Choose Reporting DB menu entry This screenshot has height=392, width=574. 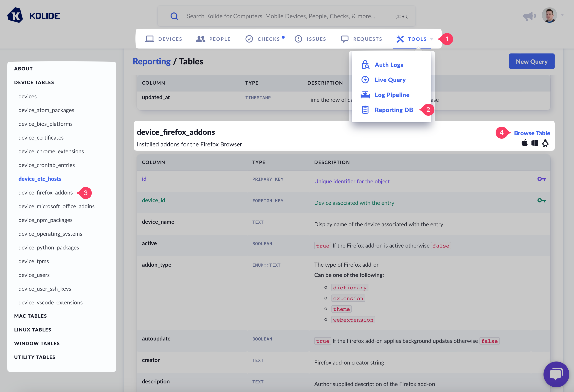[394, 110]
